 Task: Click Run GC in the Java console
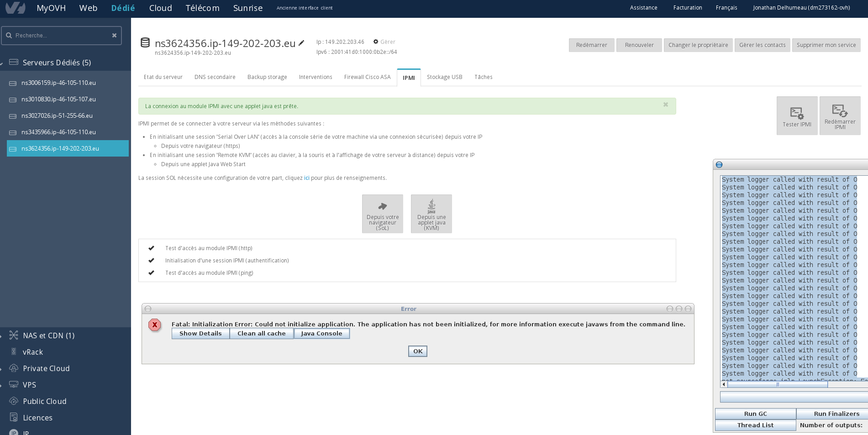coord(755,414)
